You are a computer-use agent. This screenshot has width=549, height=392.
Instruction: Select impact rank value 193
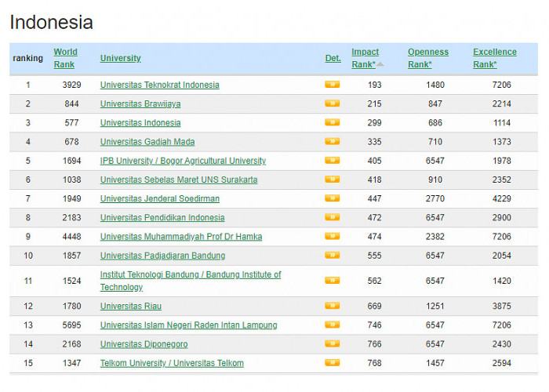click(x=374, y=85)
